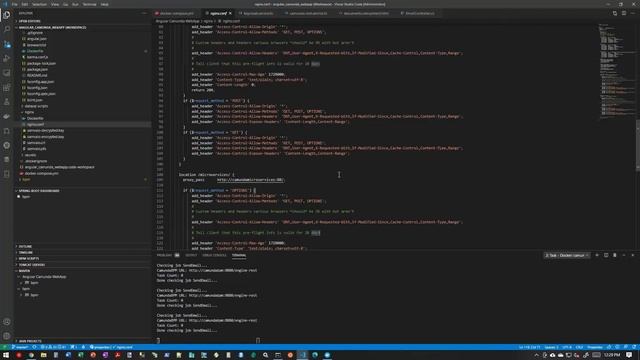Open package.json in the explorer

(x=37, y=69)
